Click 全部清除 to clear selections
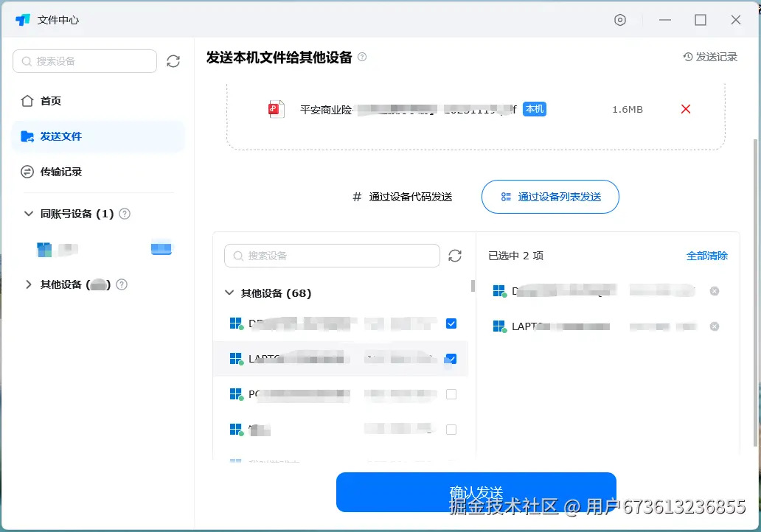Image resolution: width=761 pixels, height=532 pixels. pyautogui.click(x=706, y=256)
